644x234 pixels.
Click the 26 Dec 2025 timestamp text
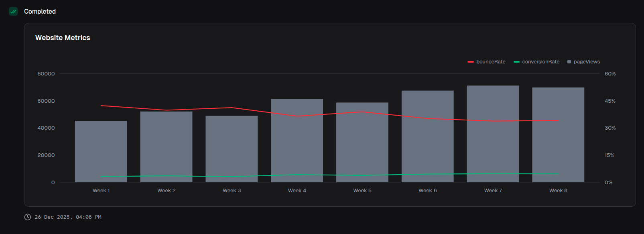click(68, 217)
